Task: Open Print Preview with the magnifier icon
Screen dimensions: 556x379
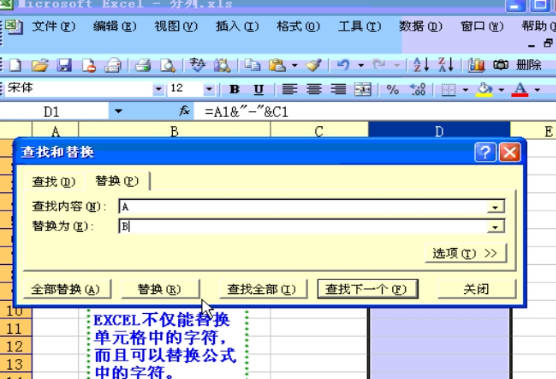Action: pyautogui.click(x=167, y=65)
